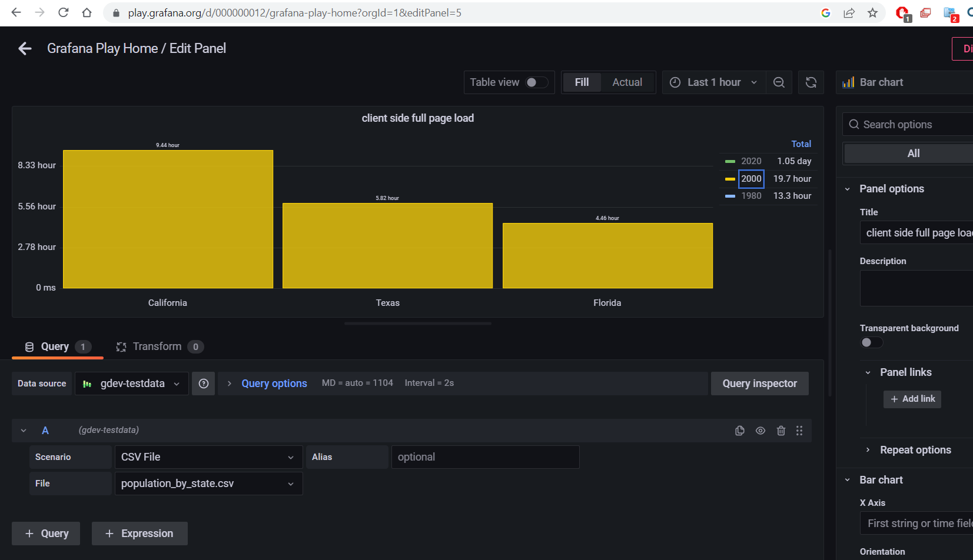Hide query A using the eye icon
This screenshot has width=973, height=560.
coord(760,430)
